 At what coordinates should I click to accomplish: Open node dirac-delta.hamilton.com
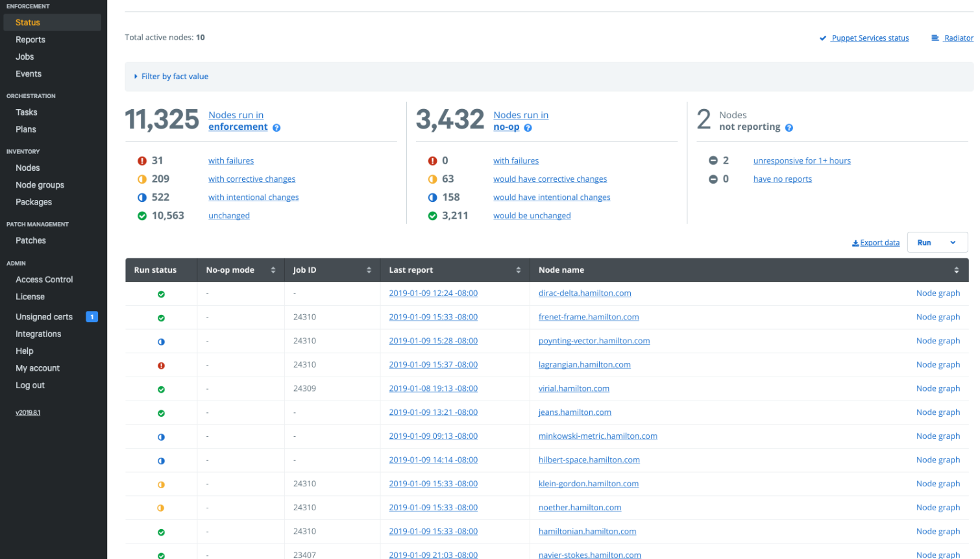tap(585, 293)
